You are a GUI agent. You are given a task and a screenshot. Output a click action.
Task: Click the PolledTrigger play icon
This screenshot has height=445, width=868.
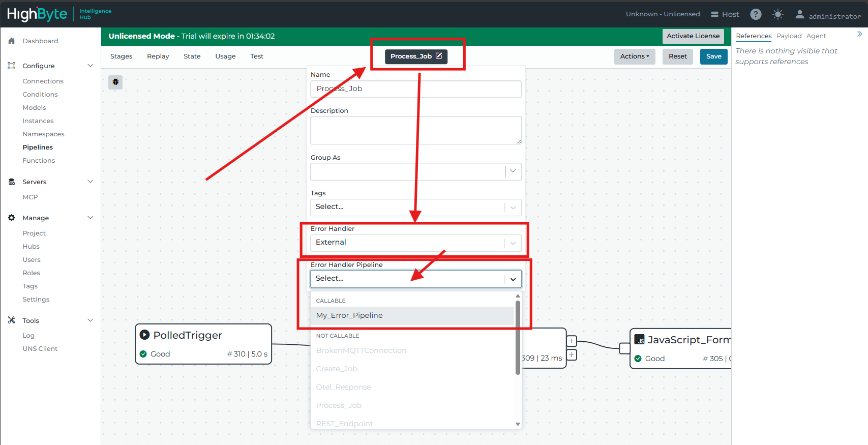[x=144, y=335]
